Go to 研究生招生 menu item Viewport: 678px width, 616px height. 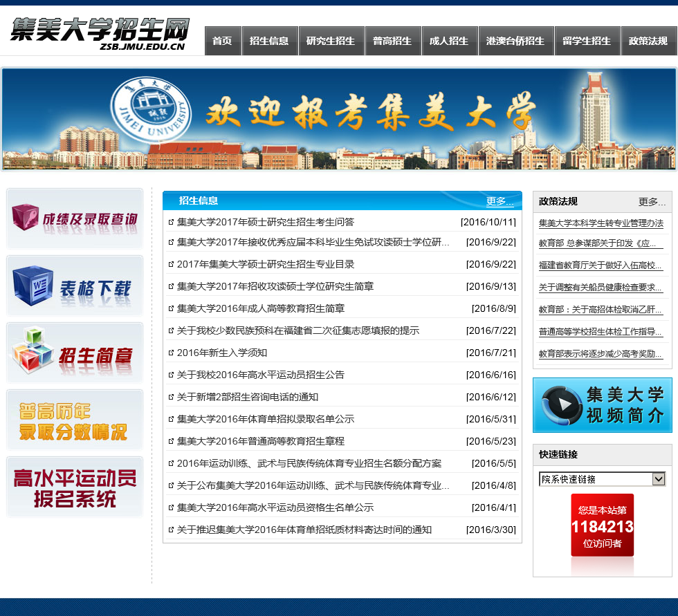(331, 41)
